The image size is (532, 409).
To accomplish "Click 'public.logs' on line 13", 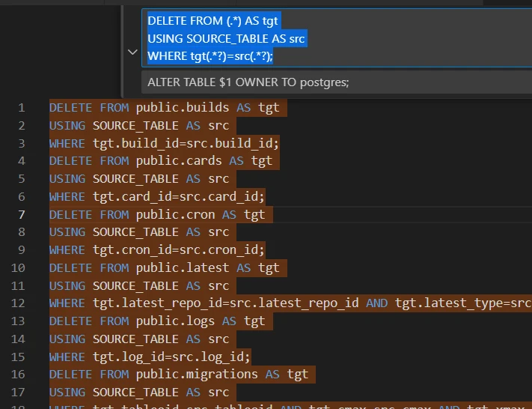I will point(175,321).
